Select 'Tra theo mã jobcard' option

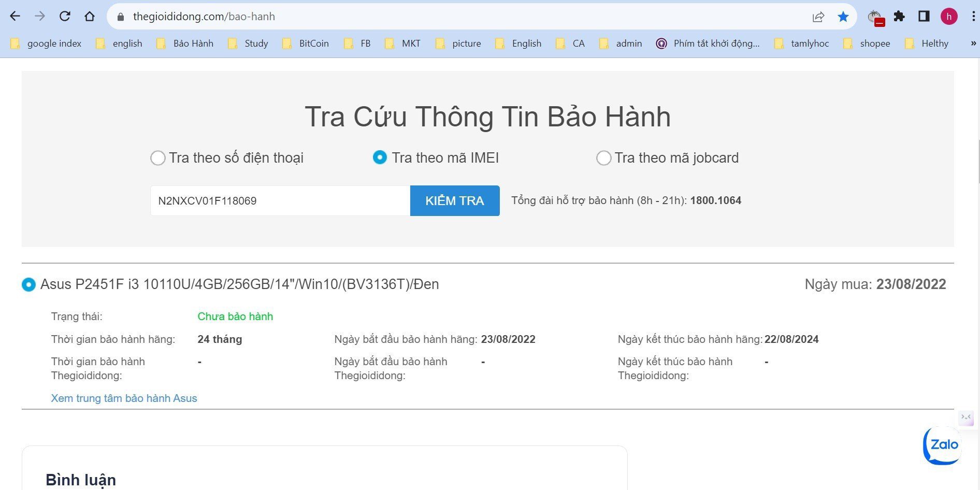pyautogui.click(x=603, y=158)
